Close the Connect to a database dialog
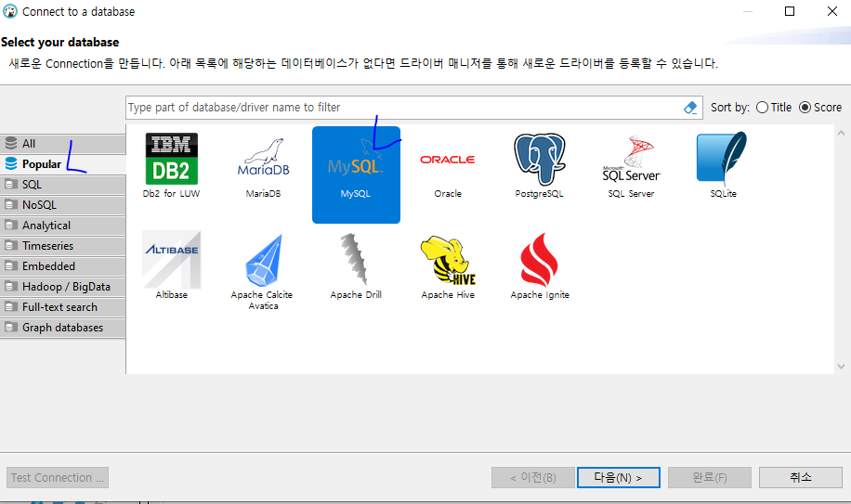851x504 pixels. (832, 11)
